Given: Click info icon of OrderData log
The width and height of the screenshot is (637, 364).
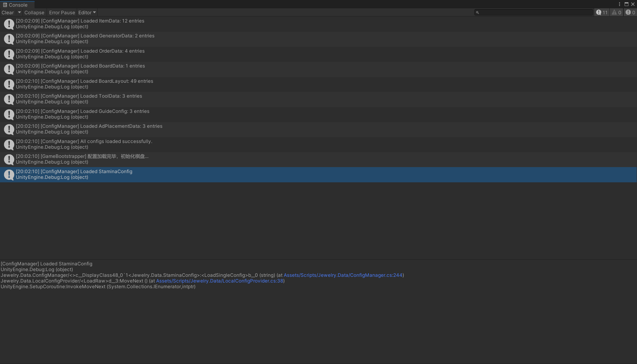Looking at the screenshot, I should coord(9,54).
